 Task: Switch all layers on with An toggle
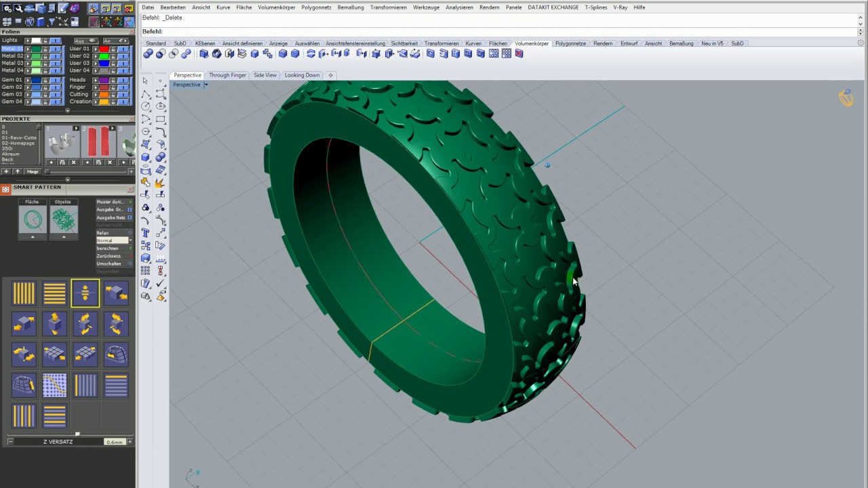[x=116, y=41]
